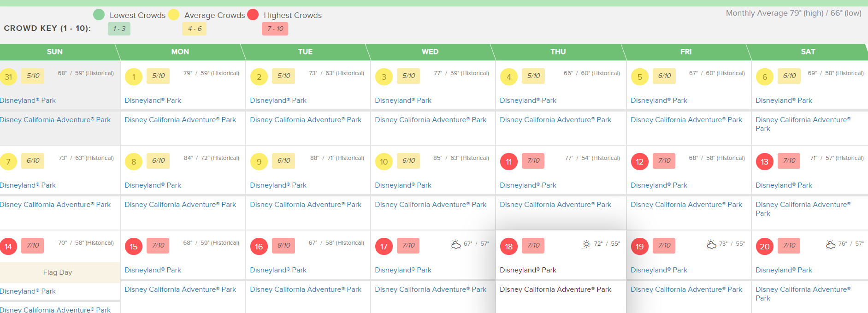Pick the red date circle 18
This screenshot has width=868, height=313.
pyautogui.click(x=509, y=247)
